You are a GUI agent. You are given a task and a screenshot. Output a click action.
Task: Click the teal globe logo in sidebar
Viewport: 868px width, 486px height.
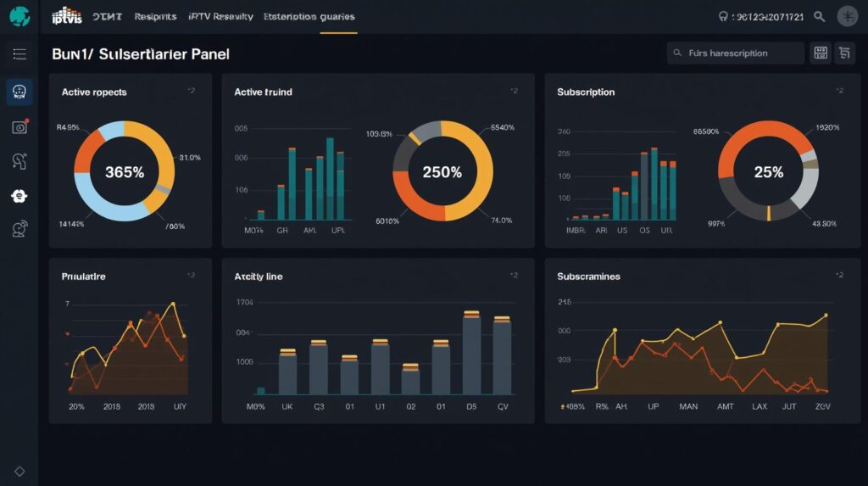coord(19,16)
